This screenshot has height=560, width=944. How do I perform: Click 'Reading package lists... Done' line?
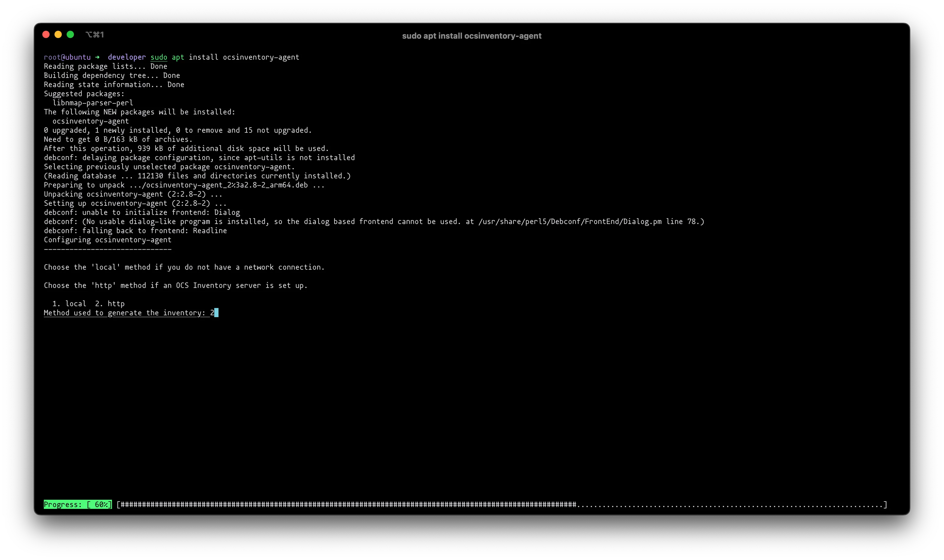tap(106, 66)
